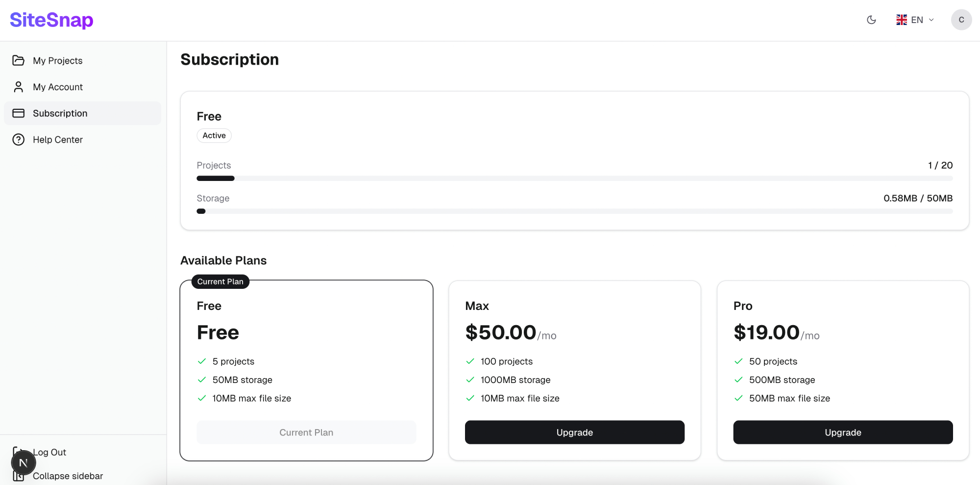Toggle dark mode with moon icon

click(x=871, y=20)
